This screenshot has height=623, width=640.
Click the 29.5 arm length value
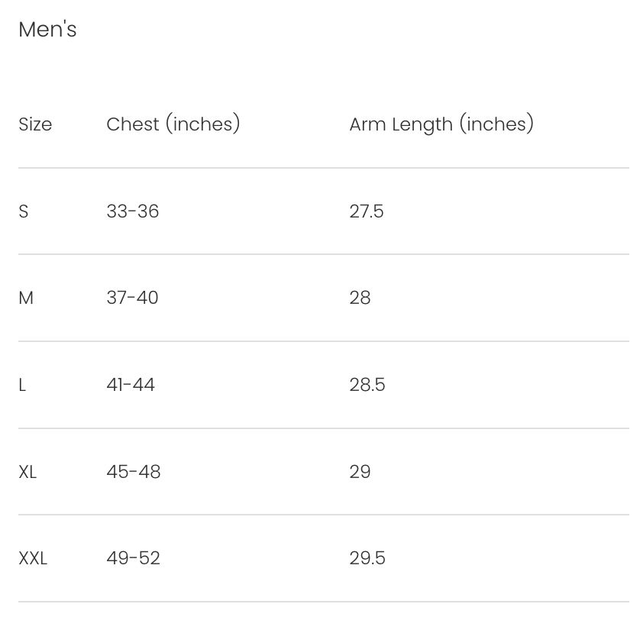tap(367, 559)
